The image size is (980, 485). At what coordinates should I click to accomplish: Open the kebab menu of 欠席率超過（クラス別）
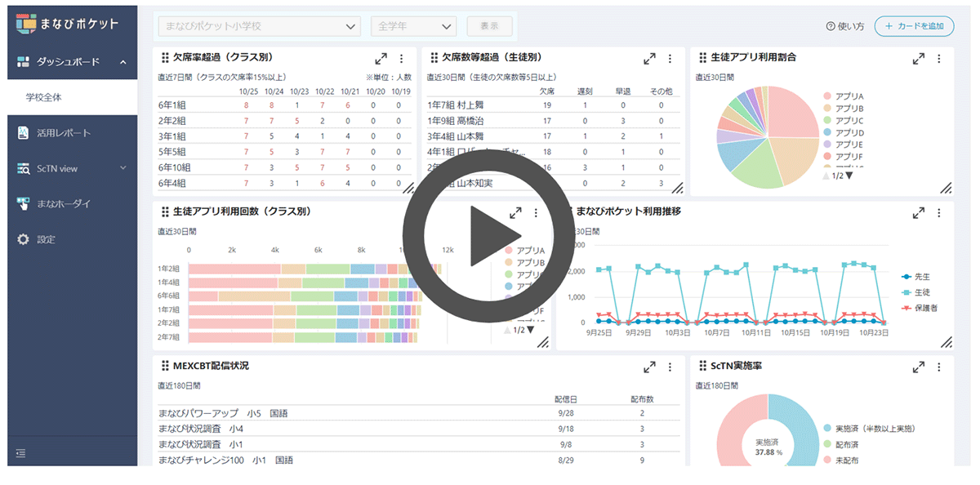[401, 59]
